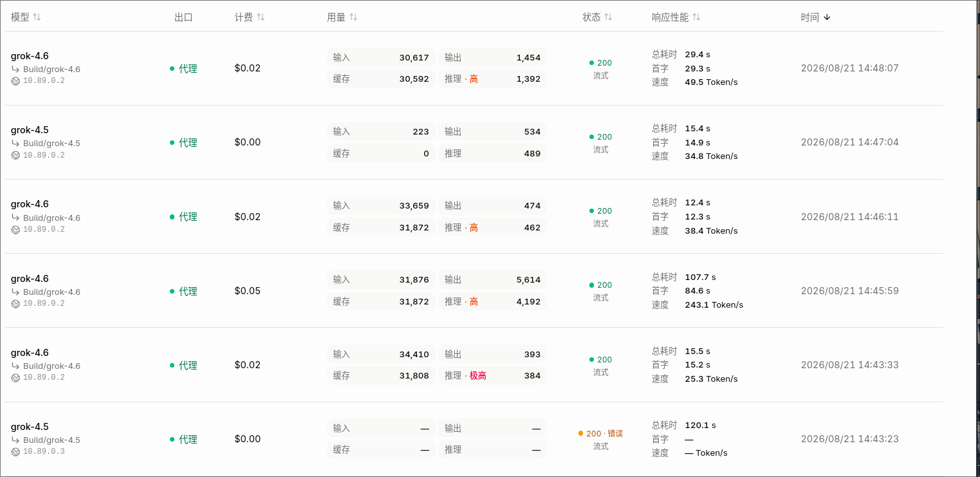The width and height of the screenshot is (980, 477).
Task: Open the first grok-4.6 row model name
Action: point(30,56)
